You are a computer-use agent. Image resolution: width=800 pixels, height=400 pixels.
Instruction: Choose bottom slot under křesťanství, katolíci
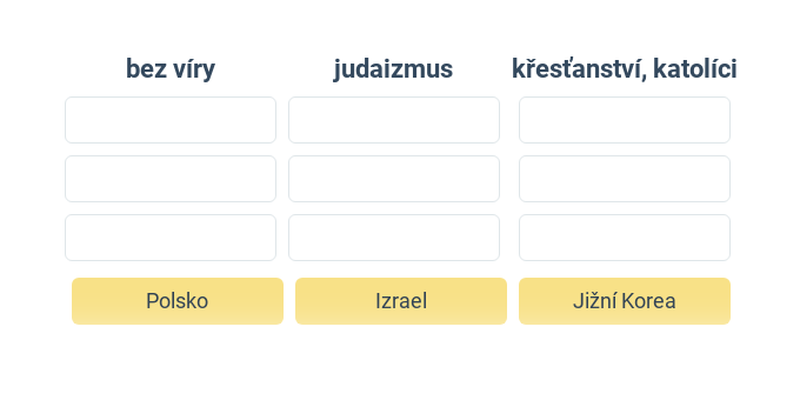point(624,238)
